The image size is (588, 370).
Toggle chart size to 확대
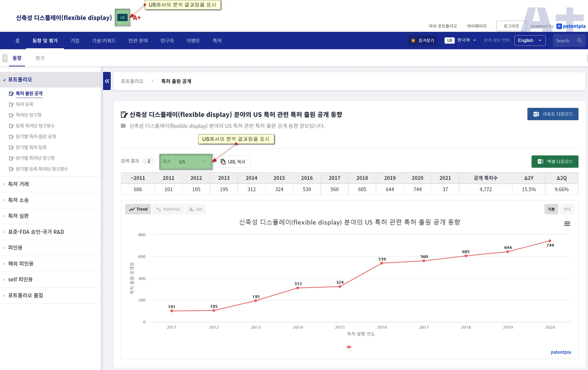point(567,209)
